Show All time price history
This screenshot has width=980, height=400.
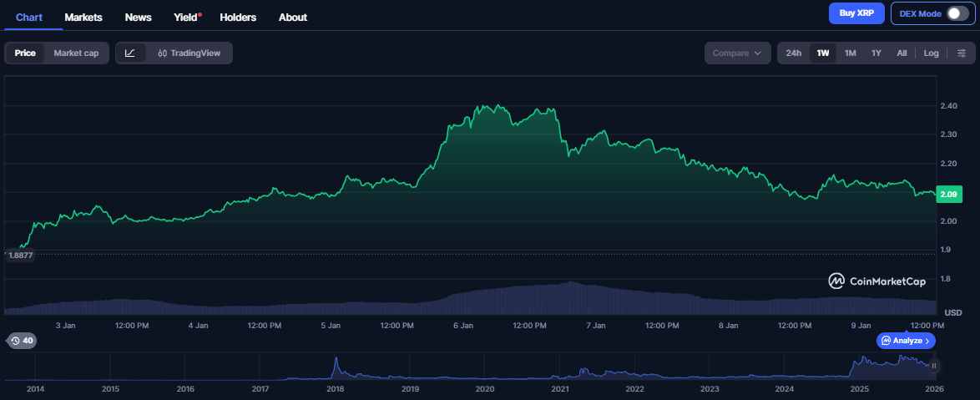(x=902, y=53)
